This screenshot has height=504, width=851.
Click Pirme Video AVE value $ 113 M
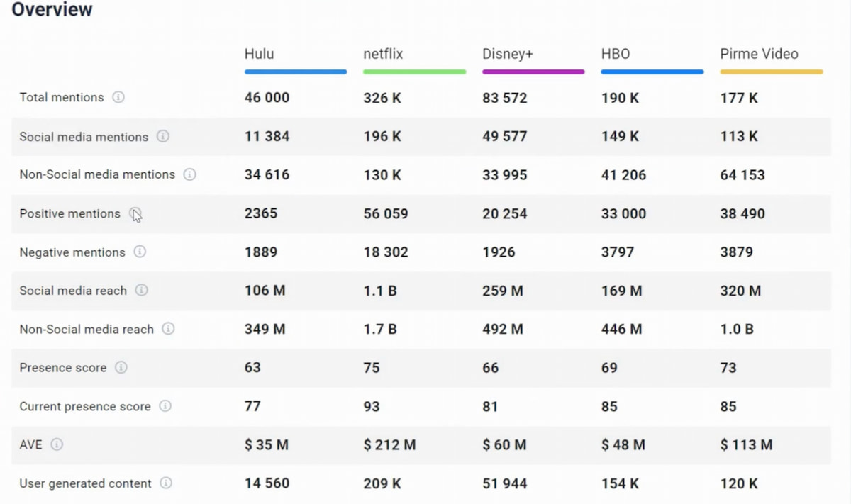tap(747, 445)
